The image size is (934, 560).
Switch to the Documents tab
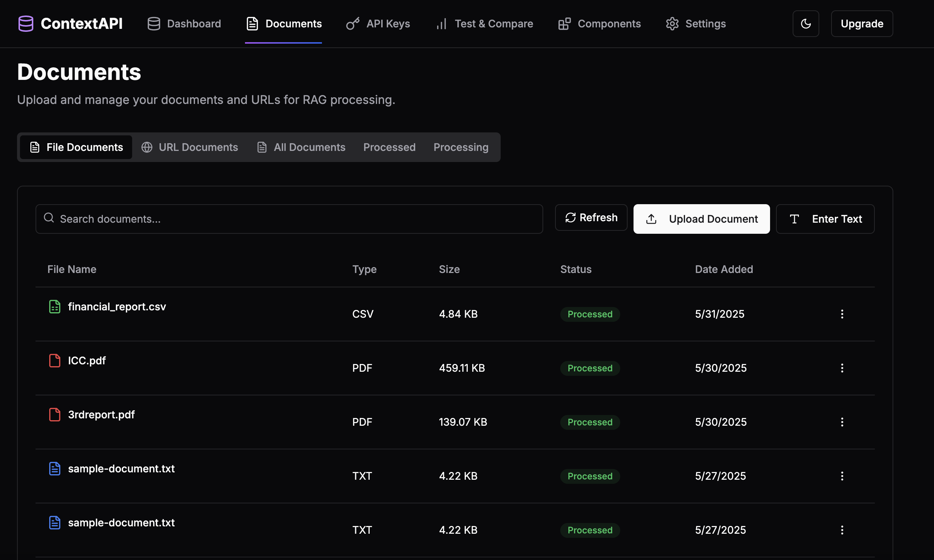point(283,23)
